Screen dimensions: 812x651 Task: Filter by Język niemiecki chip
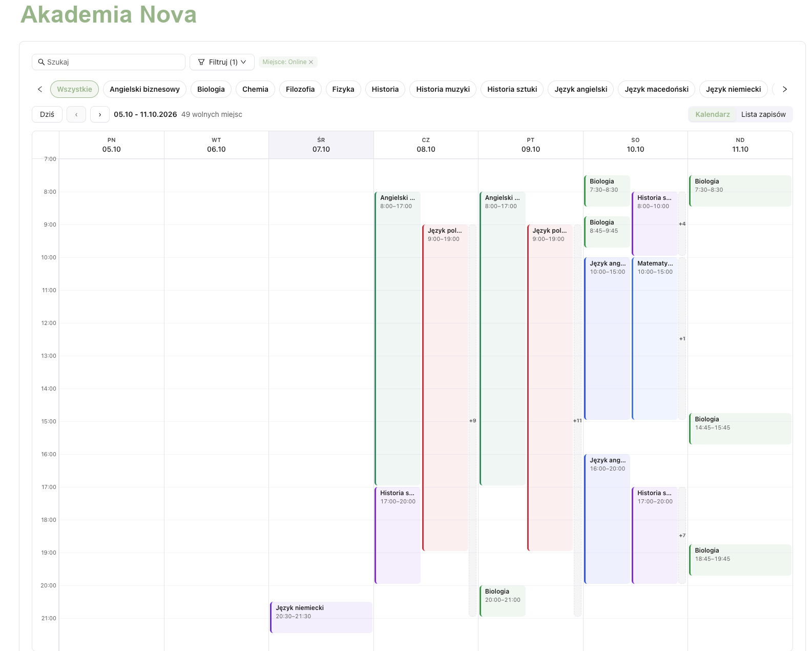(x=734, y=89)
